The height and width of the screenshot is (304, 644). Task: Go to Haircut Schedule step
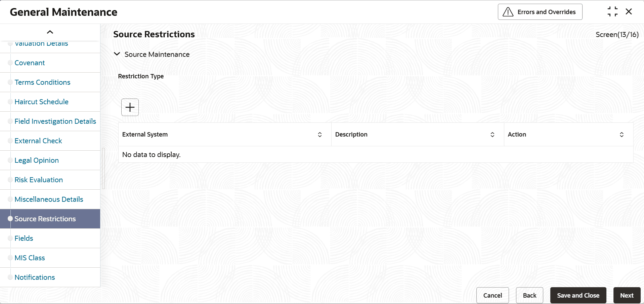pyautogui.click(x=42, y=102)
